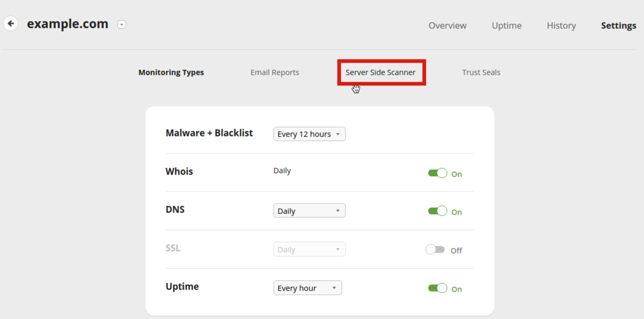Switch to the History tab
Viewport: 644px width, 319px height.
[x=561, y=25]
